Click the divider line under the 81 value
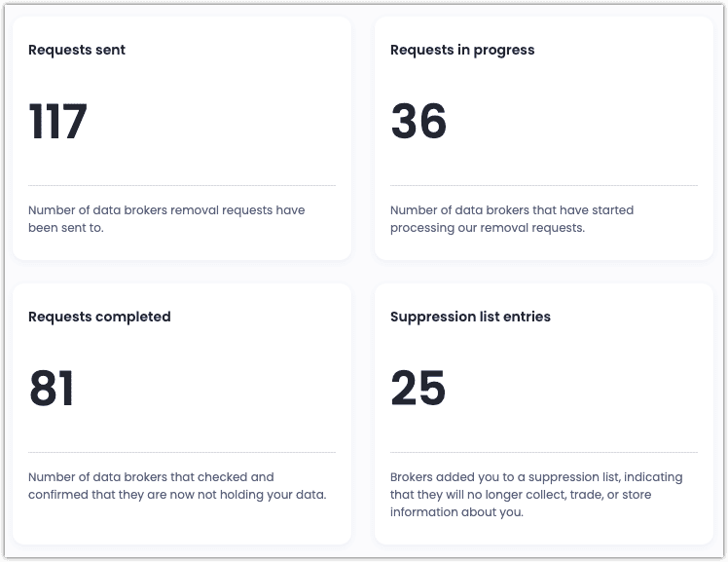Viewport: 728px width, 562px height. click(x=182, y=452)
